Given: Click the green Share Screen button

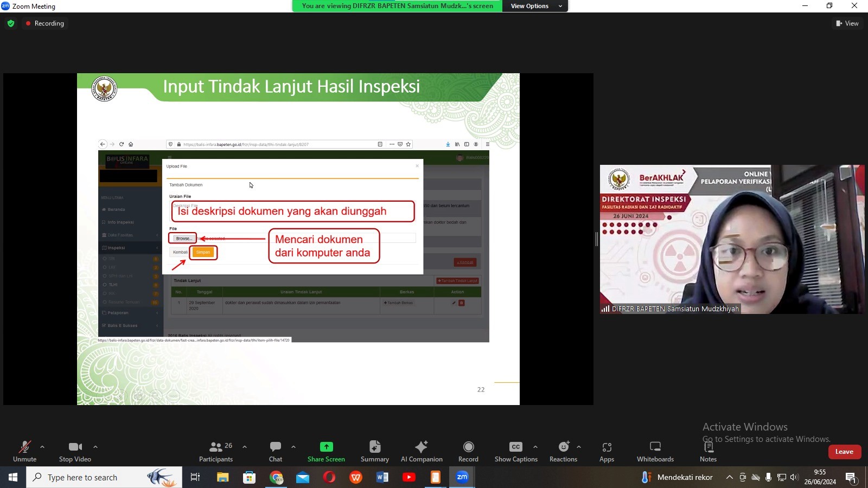Looking at the screenshot, I should (326, 451).
